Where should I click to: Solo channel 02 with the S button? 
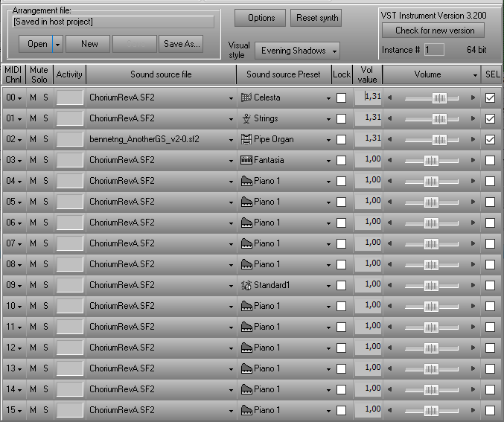45,139
